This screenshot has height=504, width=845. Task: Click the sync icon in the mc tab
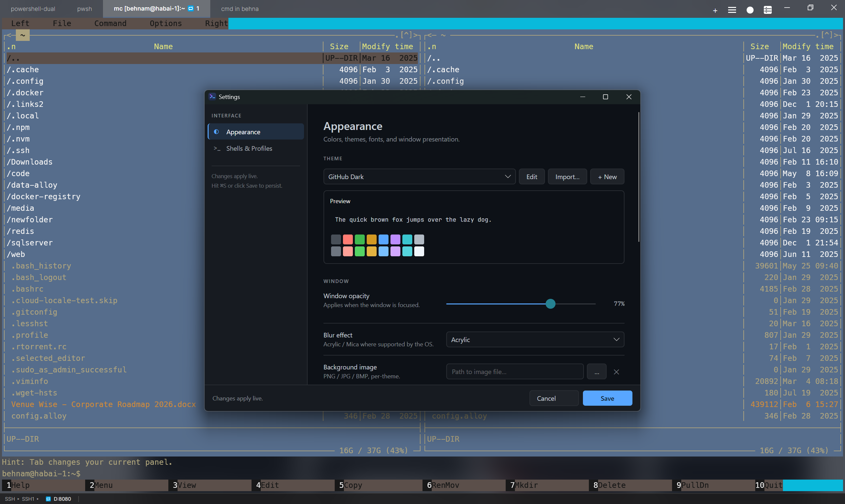coord(190,9)
